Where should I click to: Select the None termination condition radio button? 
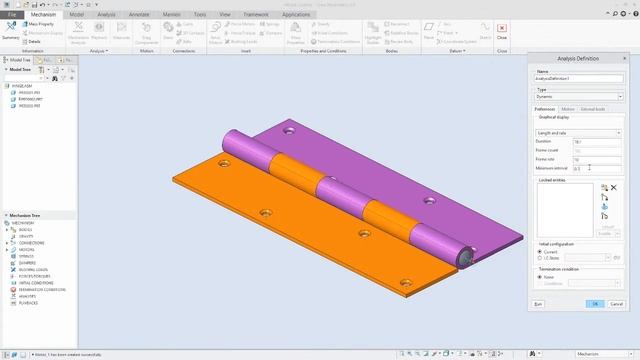coord(540,277)
